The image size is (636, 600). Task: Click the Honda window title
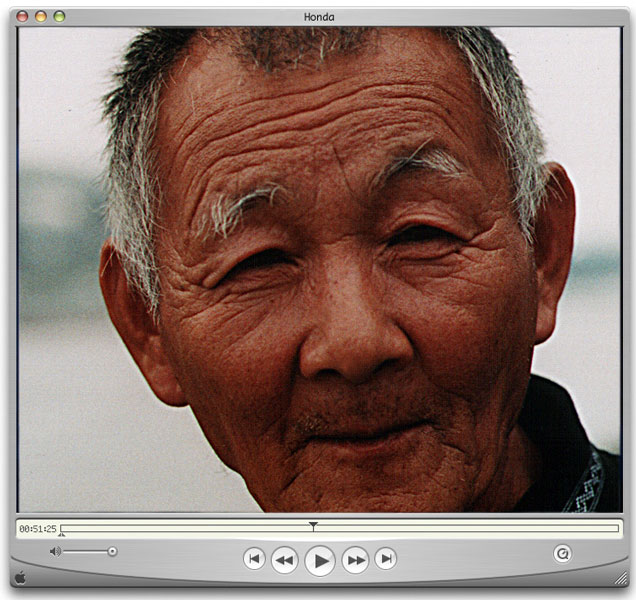click(319, 17)
